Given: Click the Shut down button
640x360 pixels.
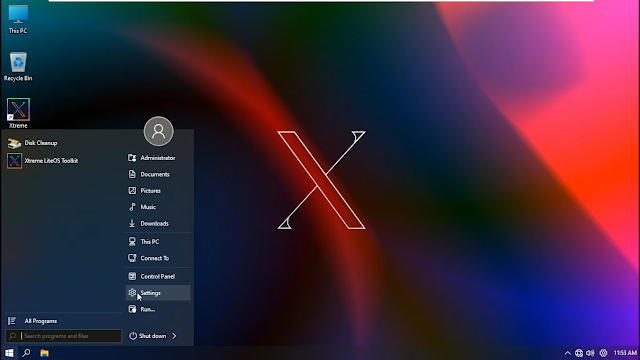Looking at the screenshot, I should coord(147,336).
